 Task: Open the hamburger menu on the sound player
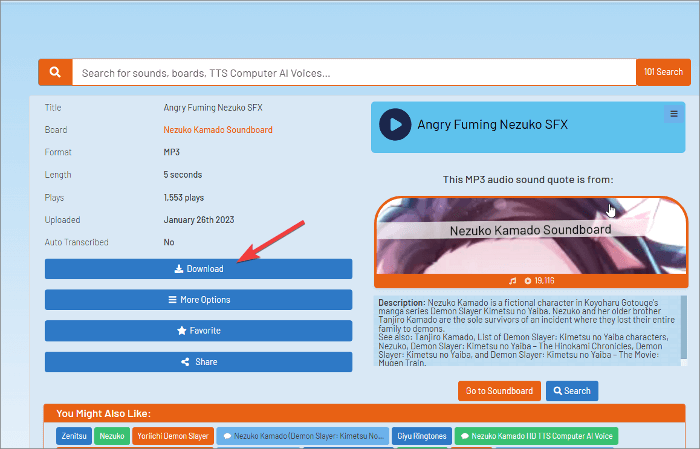[x=673, y=115]
